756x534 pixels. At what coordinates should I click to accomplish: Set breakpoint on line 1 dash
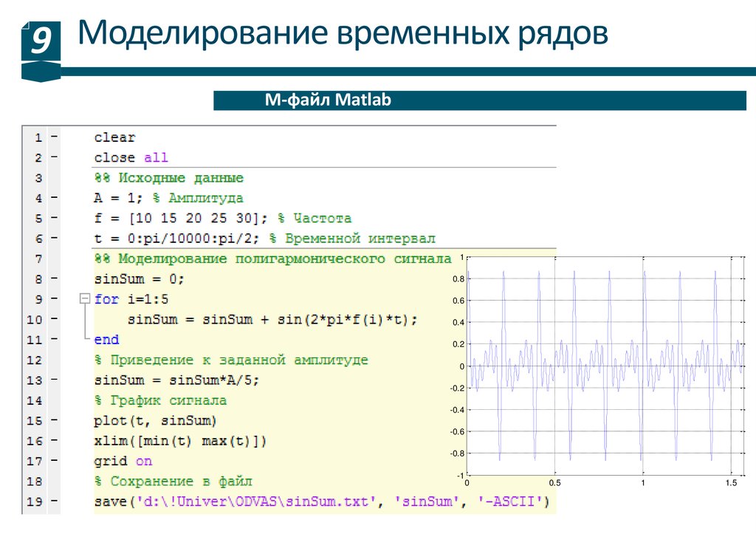point(54,137)
